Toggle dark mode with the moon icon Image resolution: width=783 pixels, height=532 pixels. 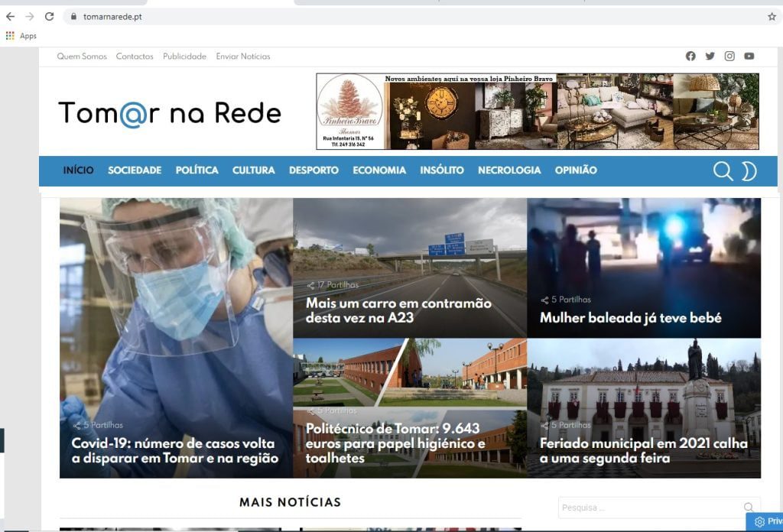pos(749,170)
